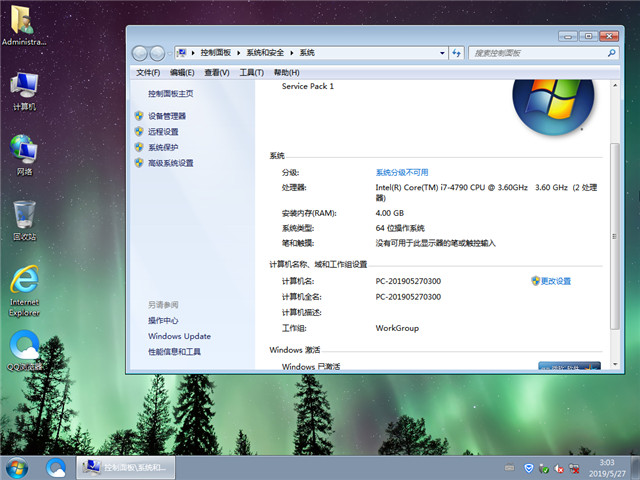The image size is (640, 480).
Task: Open the address bar history dropdown
Action: [442, 53]
